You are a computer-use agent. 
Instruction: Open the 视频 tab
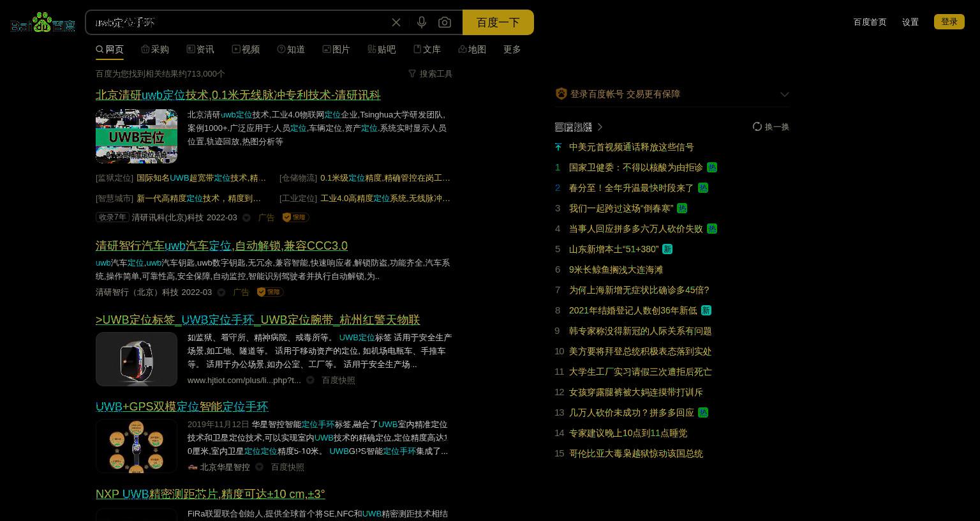point(246,49)
